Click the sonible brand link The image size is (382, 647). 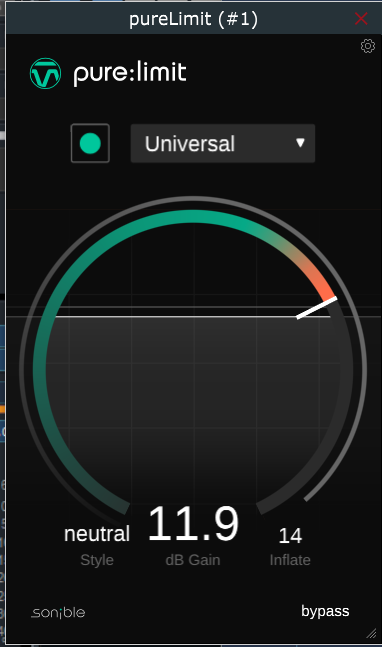tap(58, 612)
